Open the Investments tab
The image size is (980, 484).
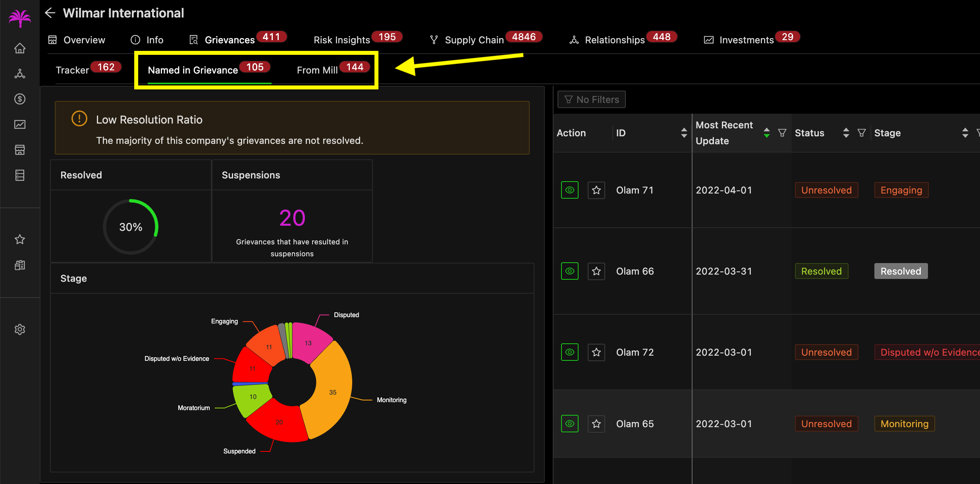click(752, 39)
